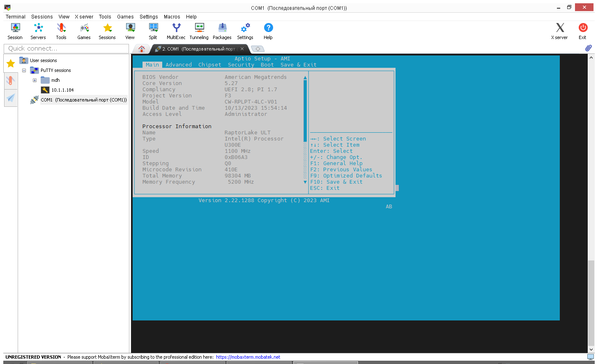Open the tools sidebar tab
The image size is (598, 364).
tap(11, 81)
